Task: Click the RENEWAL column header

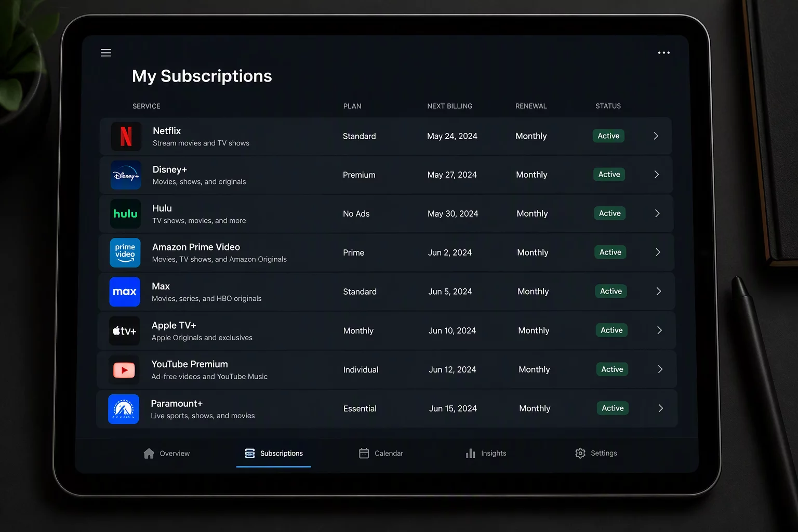Action: tap(531, 106)
